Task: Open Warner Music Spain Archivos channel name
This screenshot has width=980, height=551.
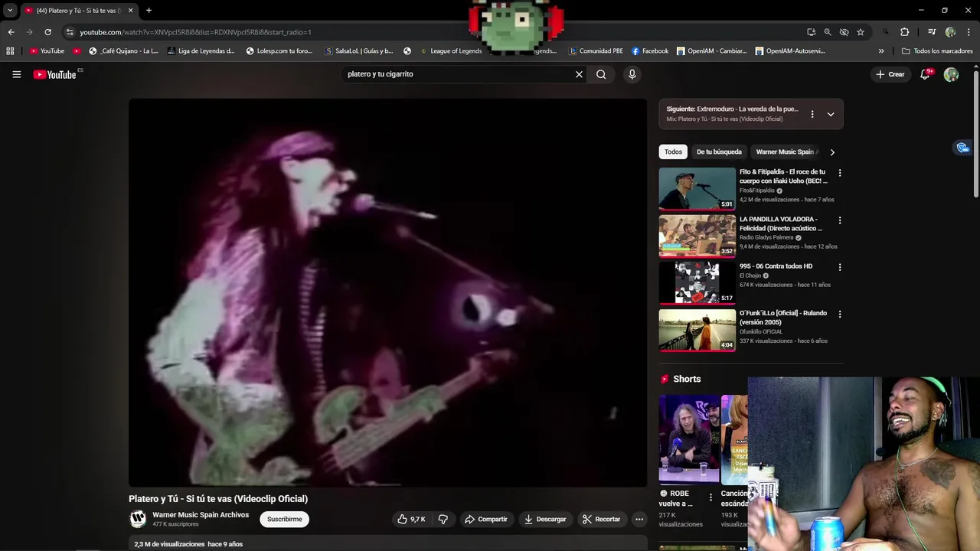Action: 201,515
